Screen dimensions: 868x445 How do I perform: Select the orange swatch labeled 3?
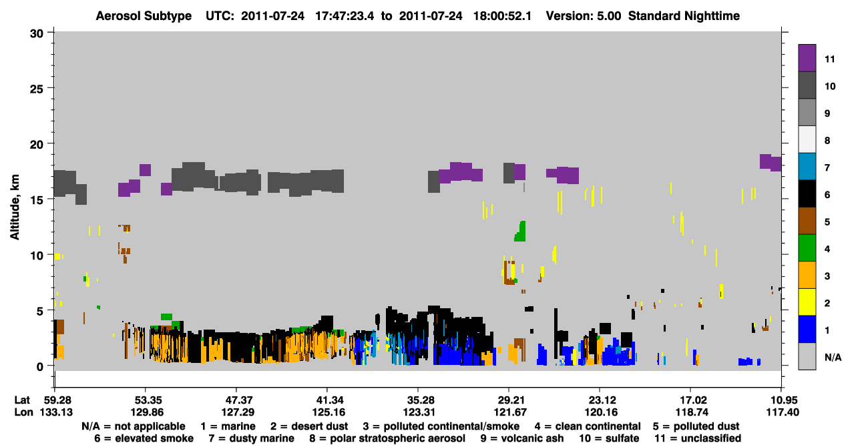pos(808,276)
